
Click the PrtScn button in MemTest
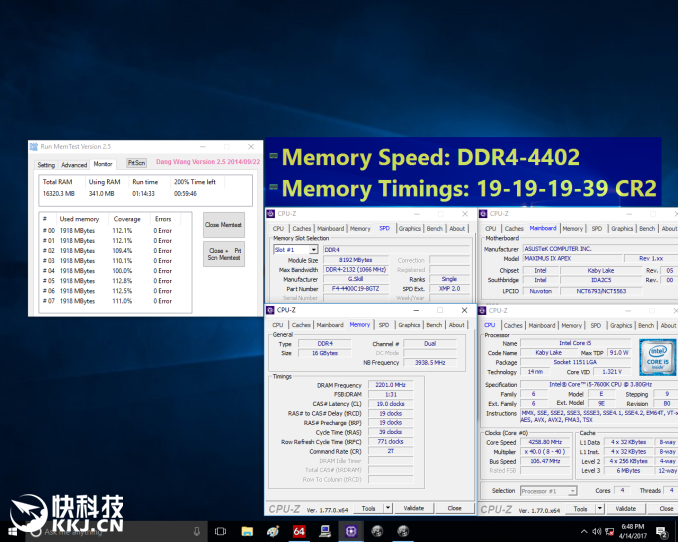coord(136,163)
